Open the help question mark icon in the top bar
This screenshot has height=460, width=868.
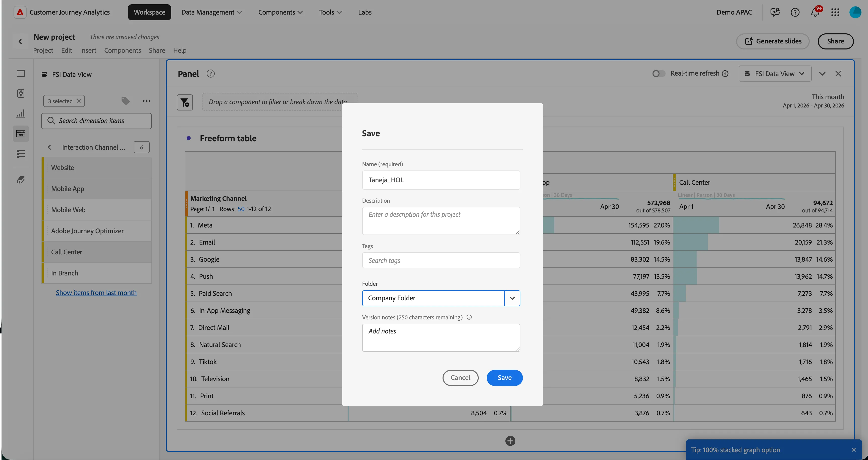point(795,13)
